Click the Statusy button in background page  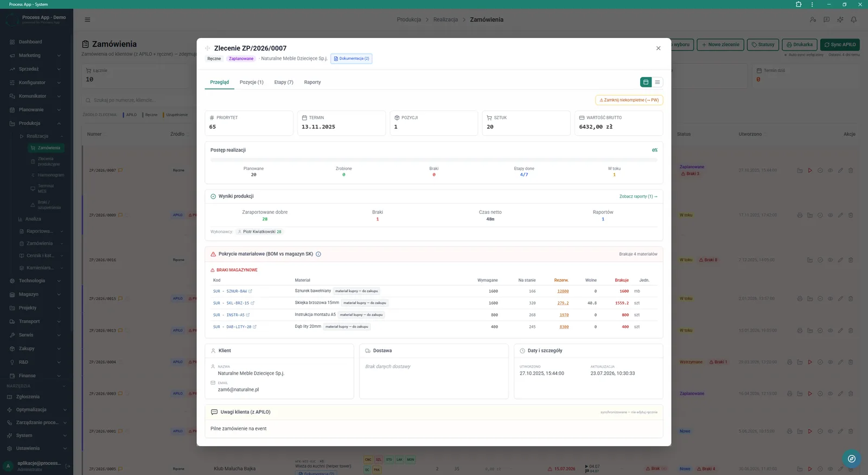763,45
